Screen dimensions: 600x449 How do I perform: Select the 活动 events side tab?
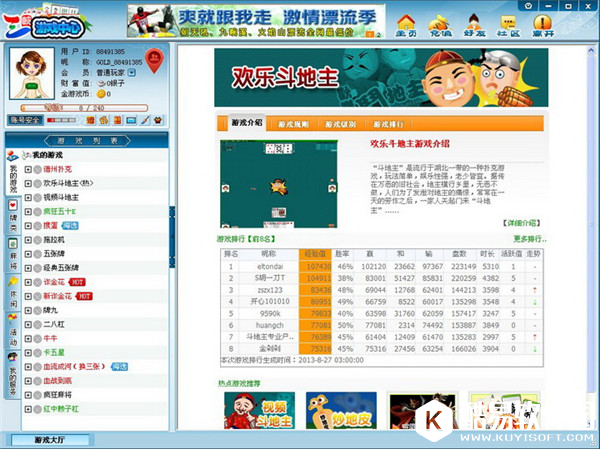[x=13, y=330]
